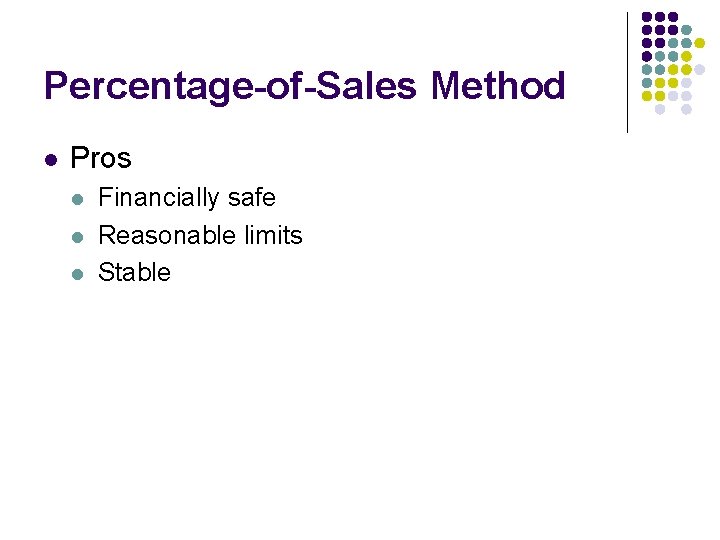Click the teal dot in the second dot row
The image size is (720, 540).
pos(686,30)
